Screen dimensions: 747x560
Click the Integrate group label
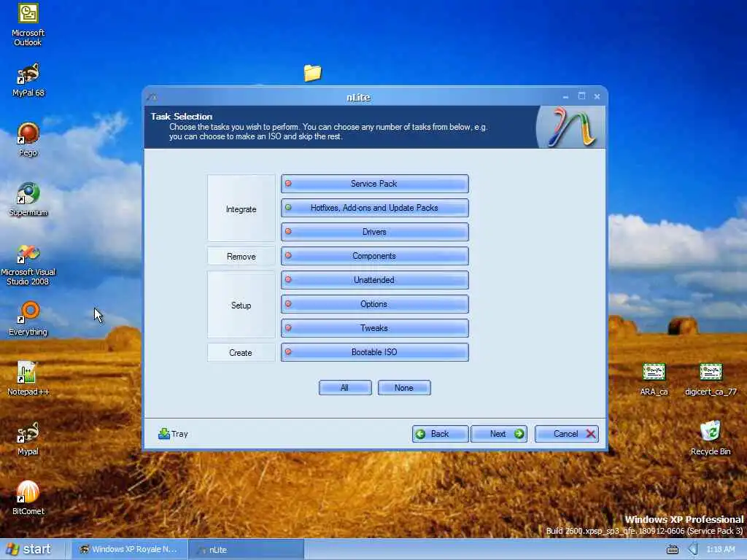[241, 209]
